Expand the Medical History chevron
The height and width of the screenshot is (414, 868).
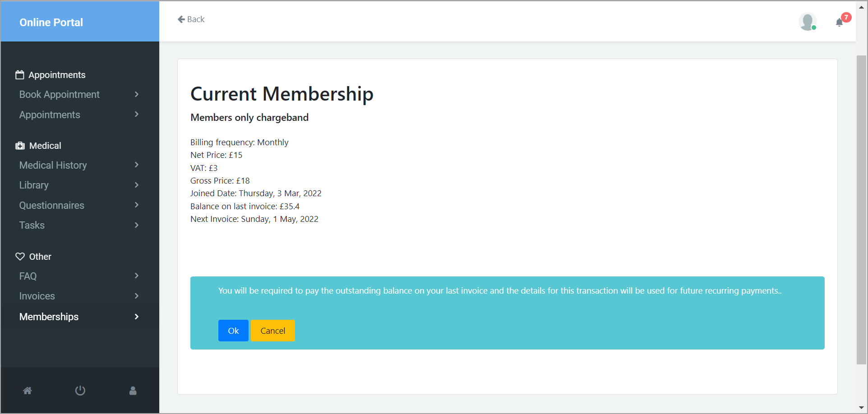coord(137,165)
